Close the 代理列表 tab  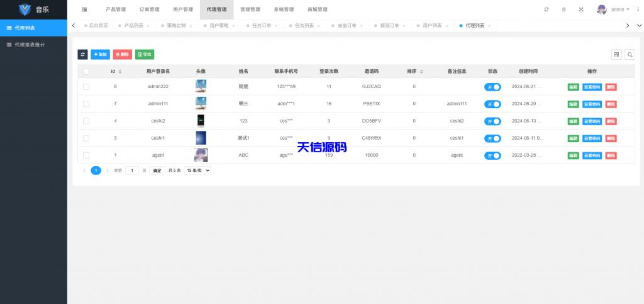pos(489,26)
